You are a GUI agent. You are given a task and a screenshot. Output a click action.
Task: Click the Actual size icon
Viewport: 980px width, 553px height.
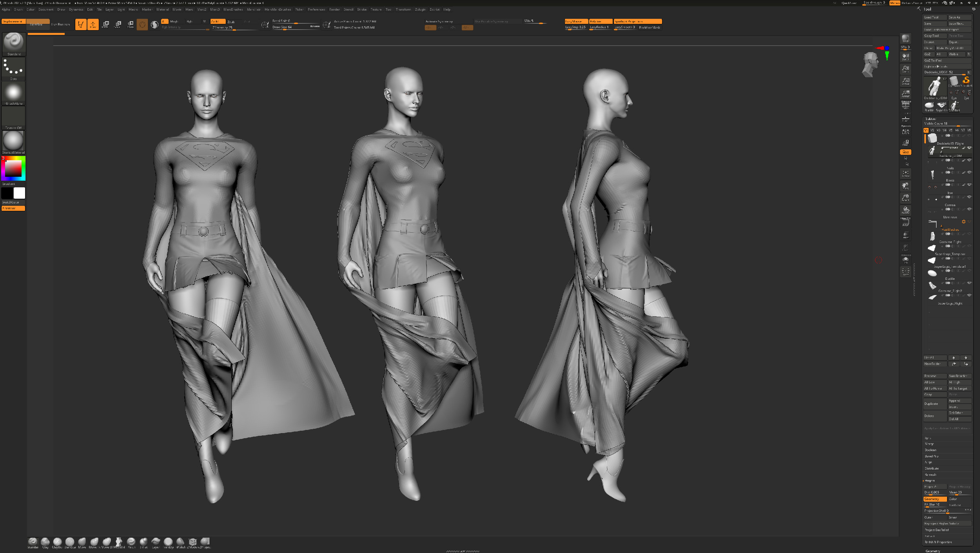tap(906, 81)
